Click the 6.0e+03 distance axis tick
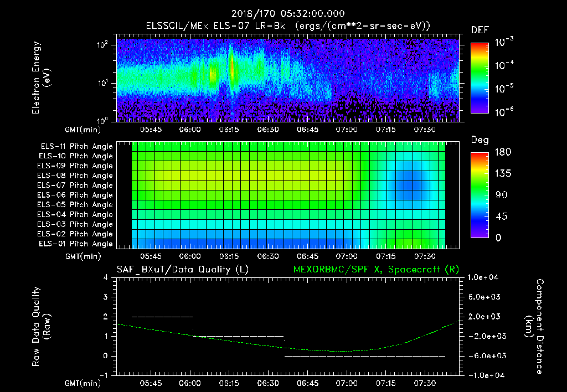Screen dimensions: 567x392 coord(484,297)
